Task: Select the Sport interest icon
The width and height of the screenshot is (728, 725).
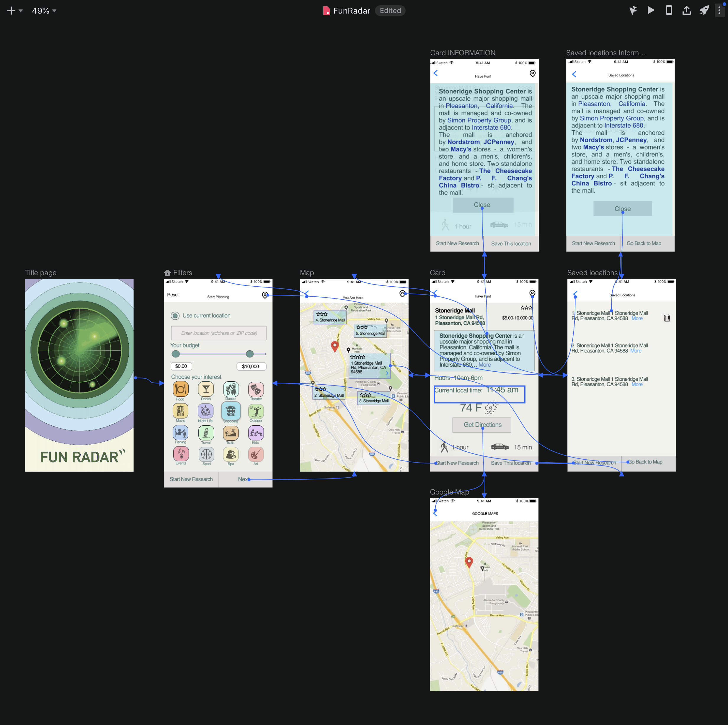Action: click(x=206, y=454)
